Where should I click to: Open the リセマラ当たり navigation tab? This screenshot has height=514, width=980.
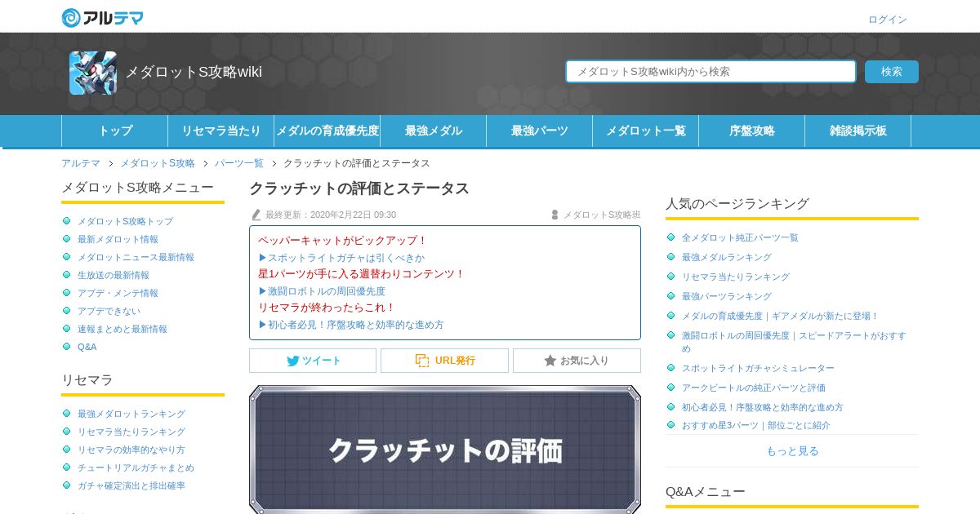coord(221,131)
